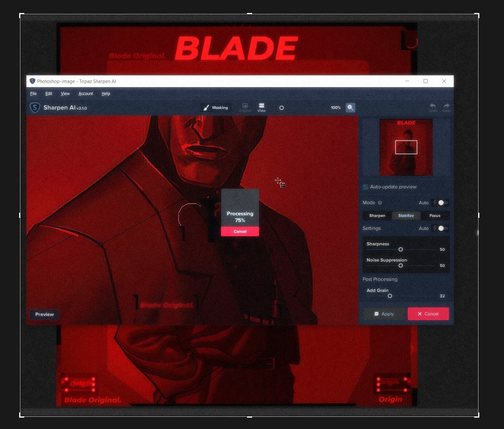Open the View menu
Viewport: 504px width, 429px height.
65,94
